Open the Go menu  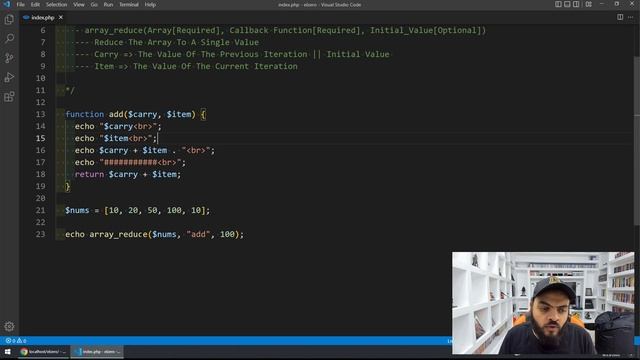[x=94, y=4]
